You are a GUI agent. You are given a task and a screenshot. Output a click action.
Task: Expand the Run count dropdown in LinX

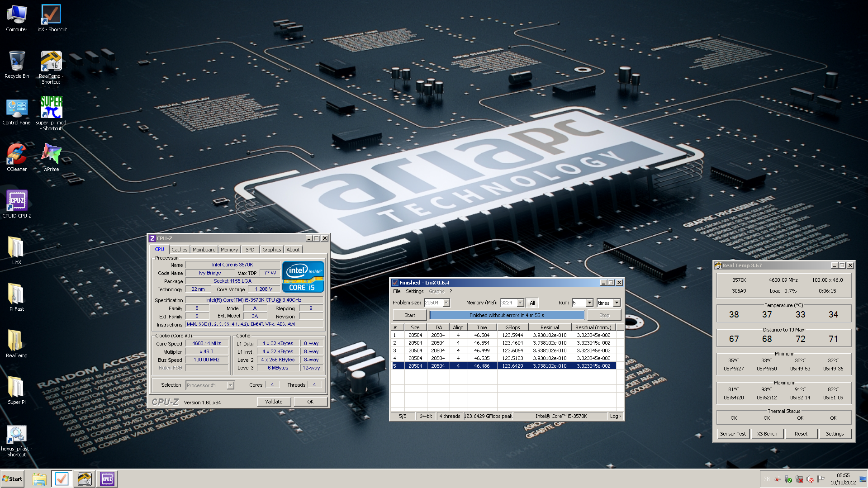(589, 303)
